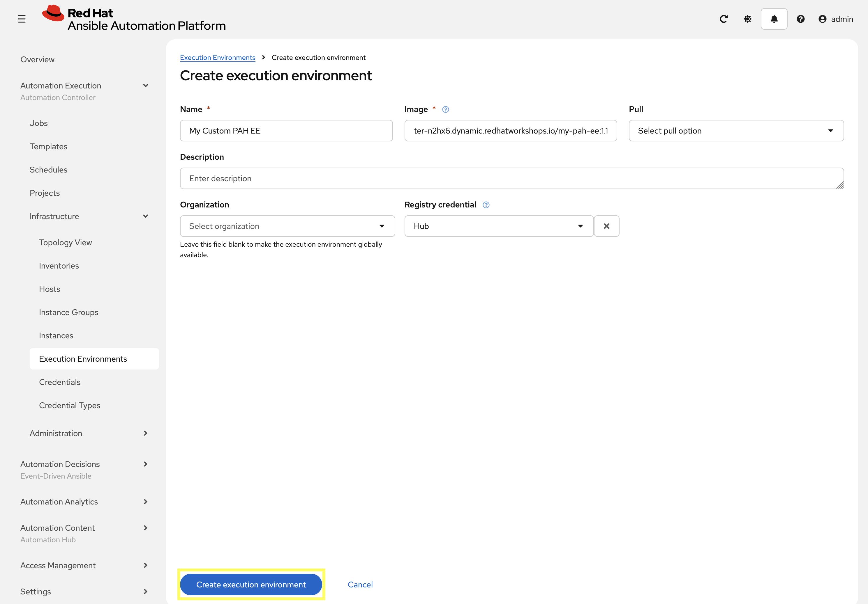Refresh the page using the reload icon

[x=724, y=19]
